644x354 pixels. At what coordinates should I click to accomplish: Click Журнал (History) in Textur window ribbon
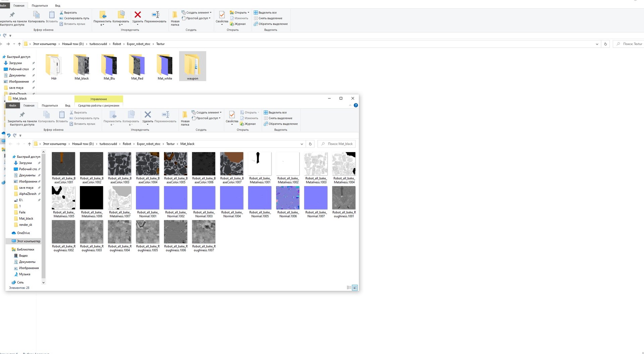[237, 24]
